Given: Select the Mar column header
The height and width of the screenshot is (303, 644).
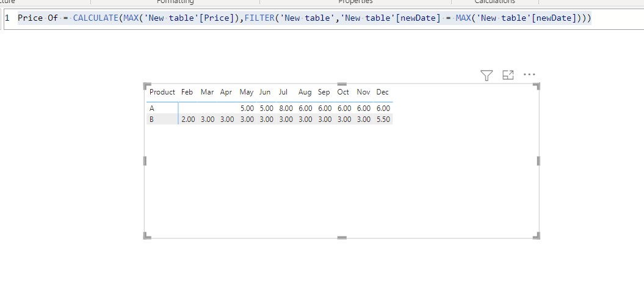Looking at the screenshot, I should pos(207,92).
